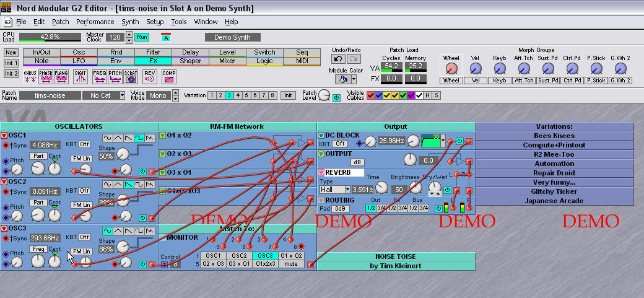Image resolution: width=644 pixels, height=298 pixels.
Task: Add the Compressor module
Action: click(x=168, y=76)
